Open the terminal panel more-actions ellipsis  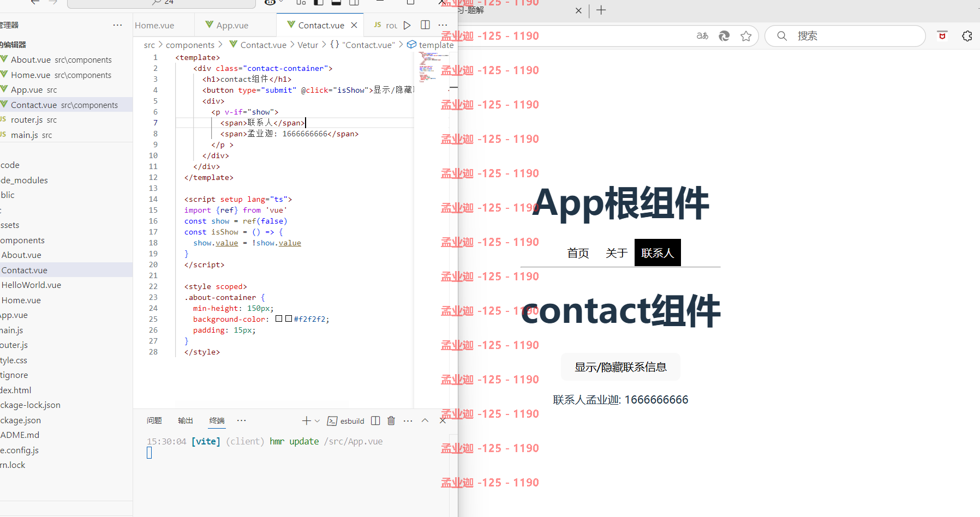click(408, 420)
